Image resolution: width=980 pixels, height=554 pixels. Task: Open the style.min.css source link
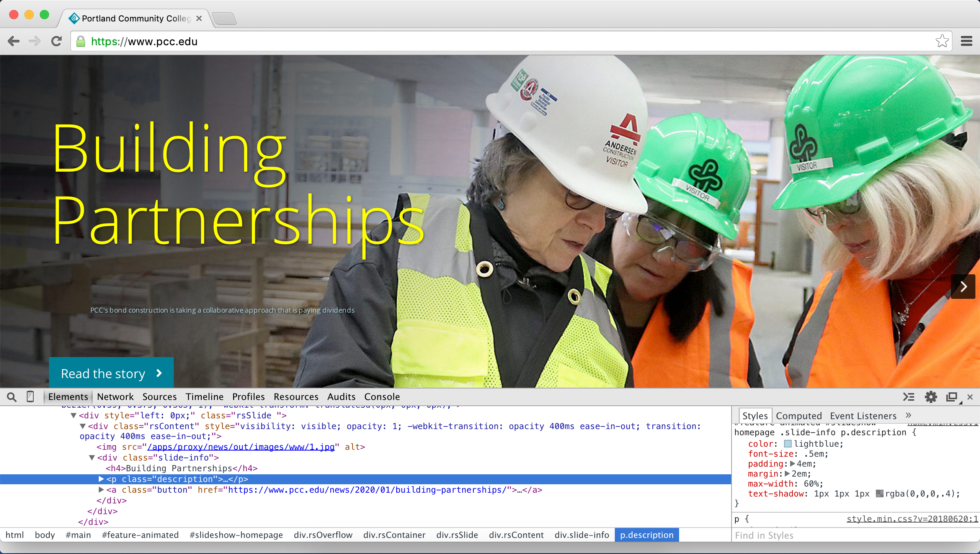point(912,519)
